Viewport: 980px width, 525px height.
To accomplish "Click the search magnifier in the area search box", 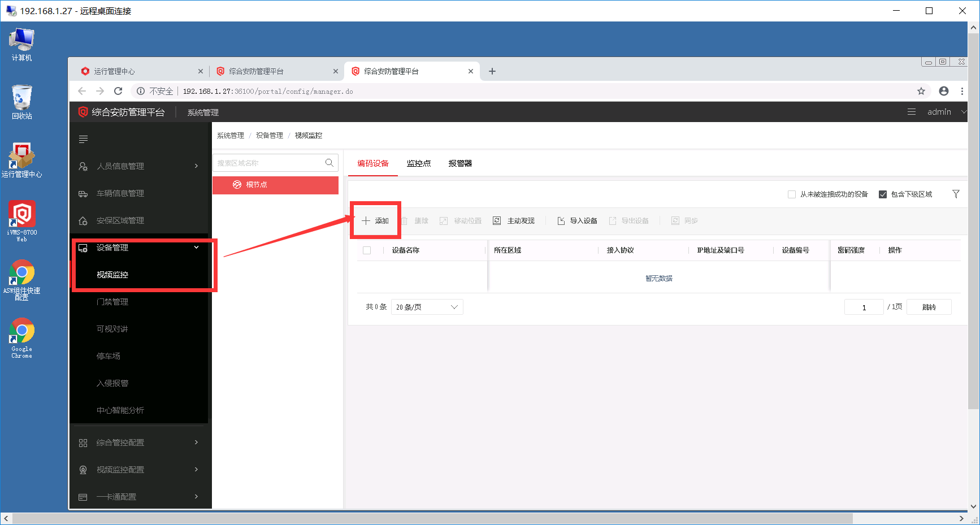I will tap(329, 162).
